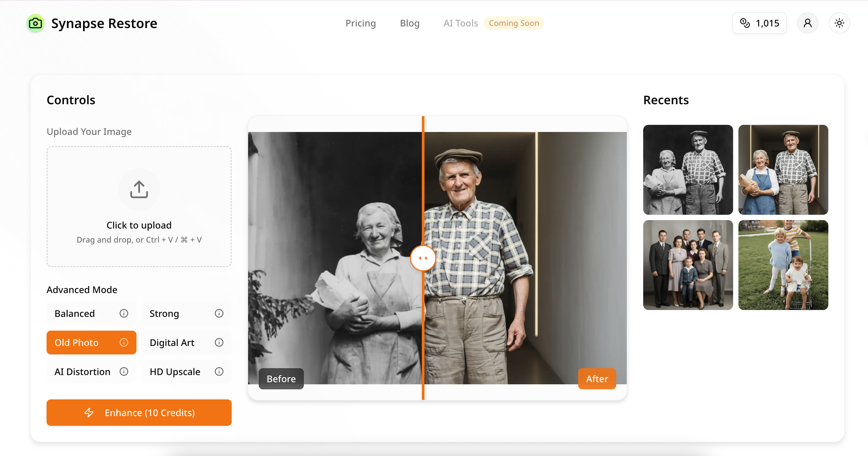Select the Balanced enhancement mode

pos(75,313)
